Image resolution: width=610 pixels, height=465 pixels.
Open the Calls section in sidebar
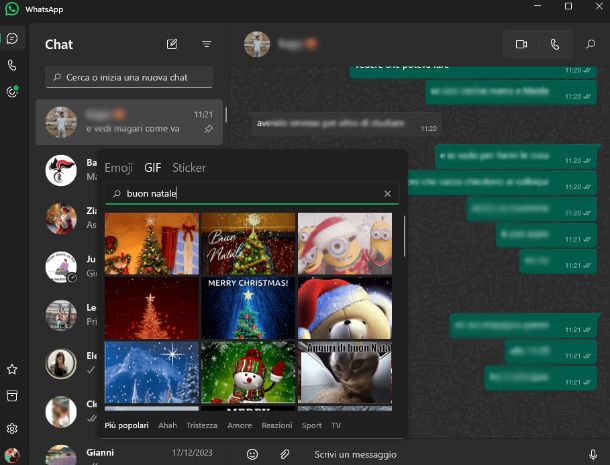tap(12, 65)
